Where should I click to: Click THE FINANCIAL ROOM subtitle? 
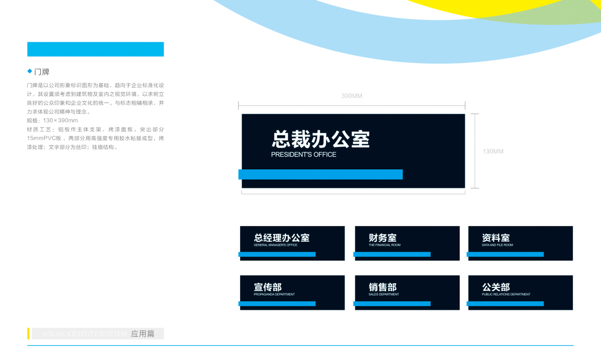coord(385,245)
